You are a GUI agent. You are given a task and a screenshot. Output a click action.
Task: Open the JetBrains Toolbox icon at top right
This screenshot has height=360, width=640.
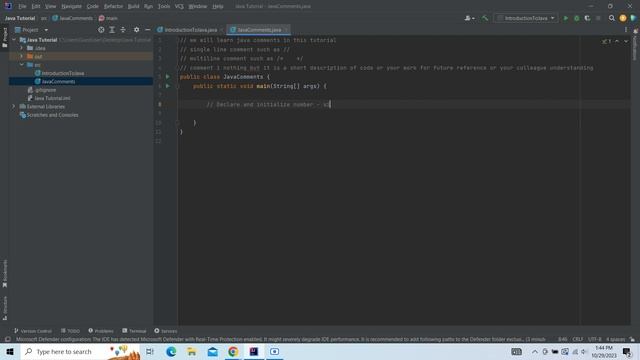click(633, 18)
